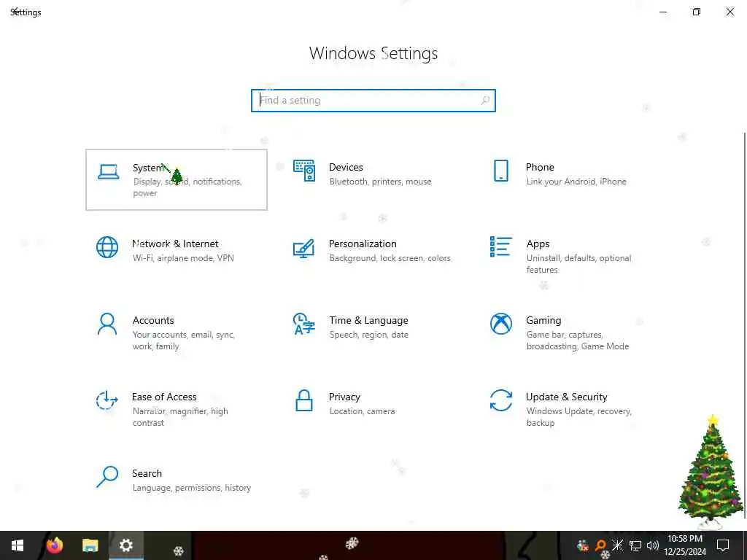
Task: Open the Privacy padlock icon
Action: point(304,400)
